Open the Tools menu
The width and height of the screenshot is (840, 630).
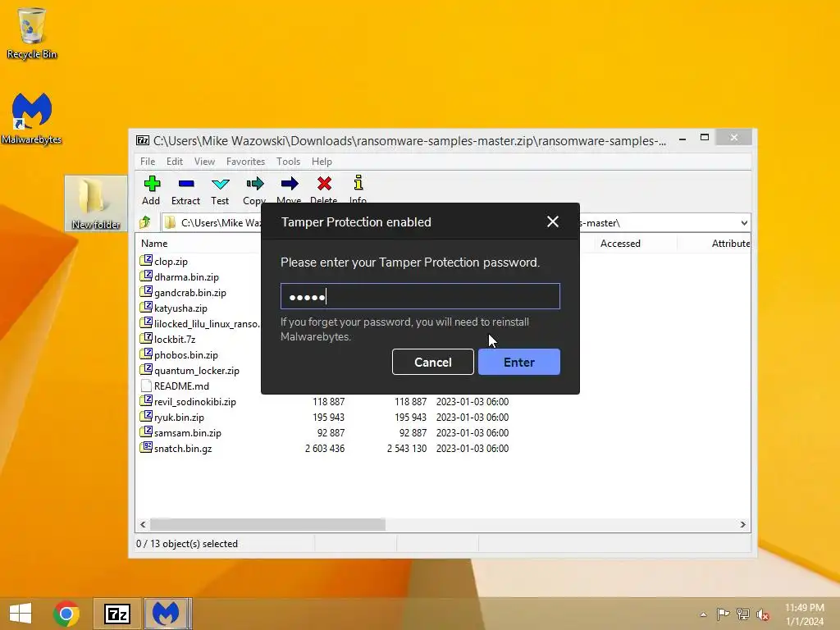288,162
